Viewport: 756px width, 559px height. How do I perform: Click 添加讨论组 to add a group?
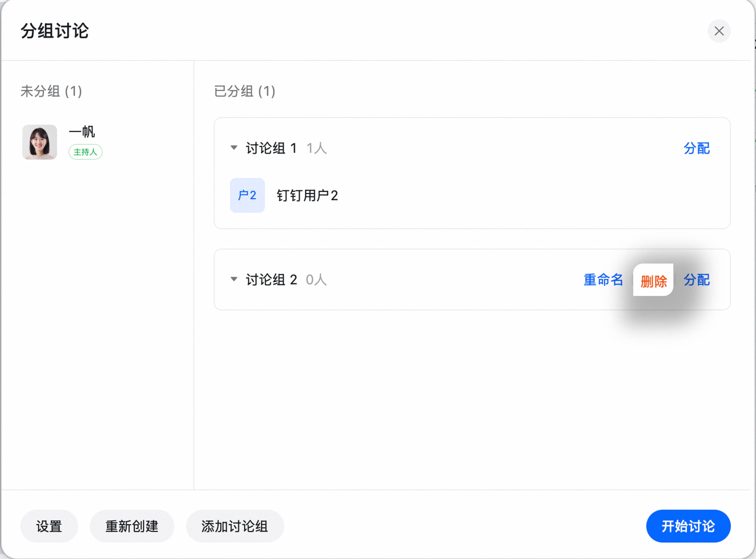click(235, 526)
